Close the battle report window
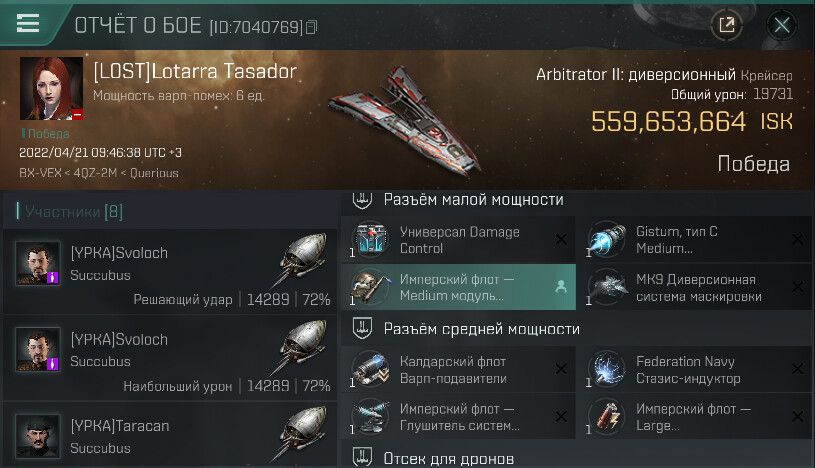This screenshot has height=468, width=815. (782, 24)
